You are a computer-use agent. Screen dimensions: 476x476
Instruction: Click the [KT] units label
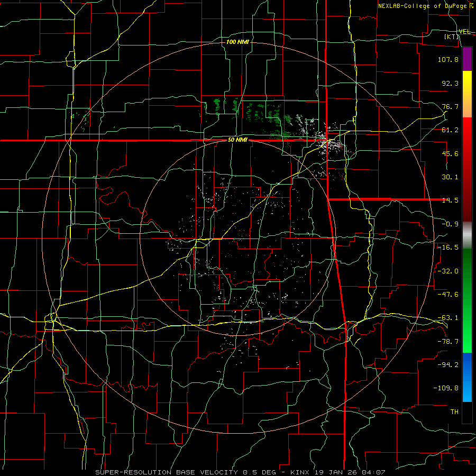tap(452, 36)
